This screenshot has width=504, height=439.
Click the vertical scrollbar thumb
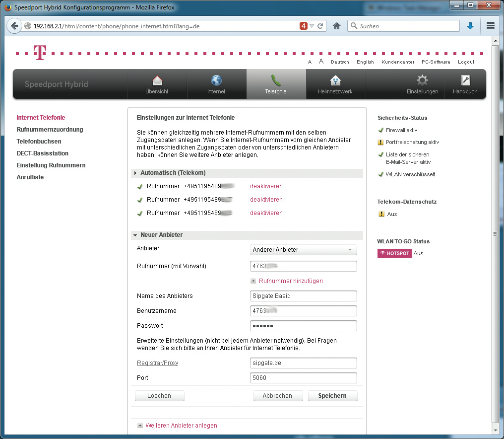coord(496,234)
